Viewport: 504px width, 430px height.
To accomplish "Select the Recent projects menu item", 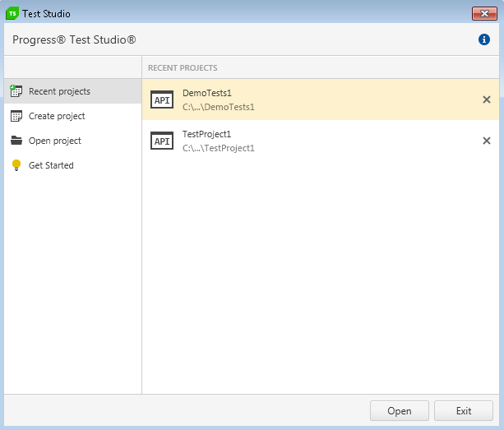I will click(73, 91).
